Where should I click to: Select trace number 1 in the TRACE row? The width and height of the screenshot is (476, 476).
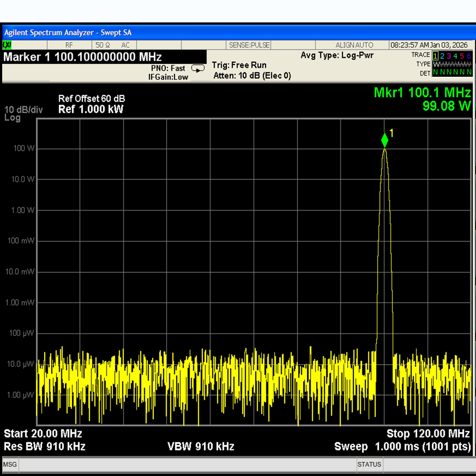pos(435,56)
